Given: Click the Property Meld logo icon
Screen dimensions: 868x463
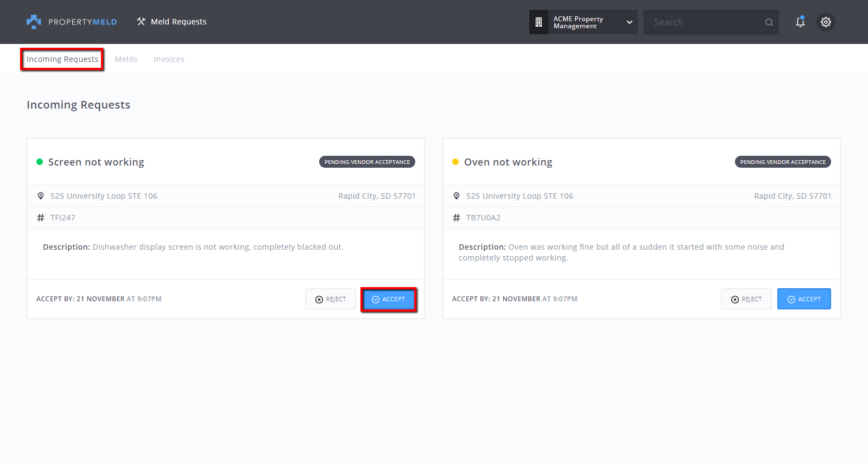Looking at the screenshot, I should point(34,22).
